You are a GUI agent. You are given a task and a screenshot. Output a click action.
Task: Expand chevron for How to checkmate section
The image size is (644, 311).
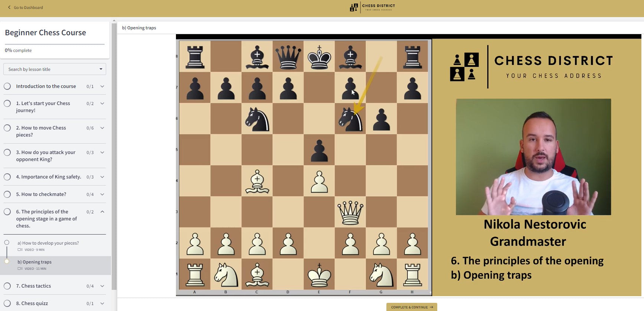[x=102, y=194]
